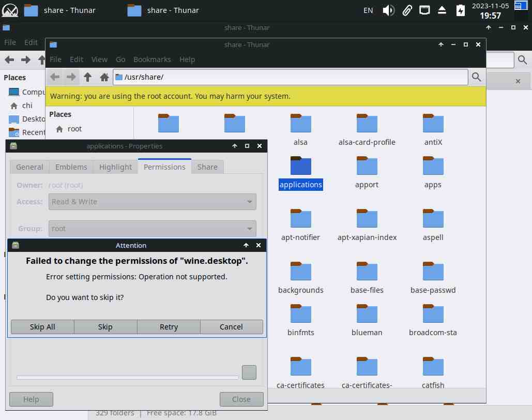Select root in the Places sidebar
This screenshot has height=420, width=532.
(x=74, y=129)
